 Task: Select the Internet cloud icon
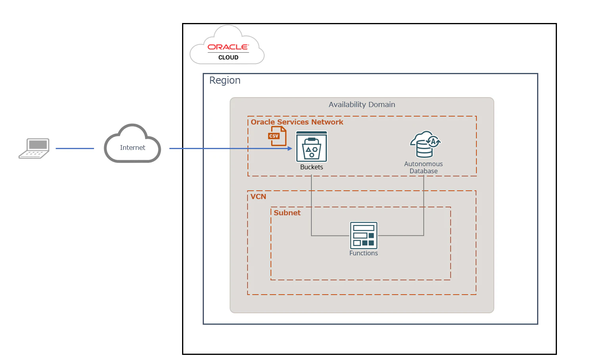[132, 144]
